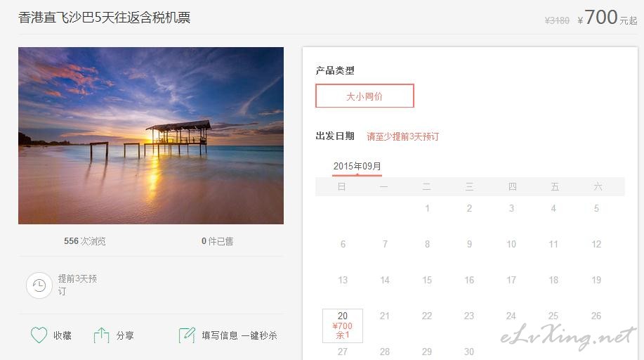
Task: Click the 提前3天预订 notice text
Action: pos(78,285)
